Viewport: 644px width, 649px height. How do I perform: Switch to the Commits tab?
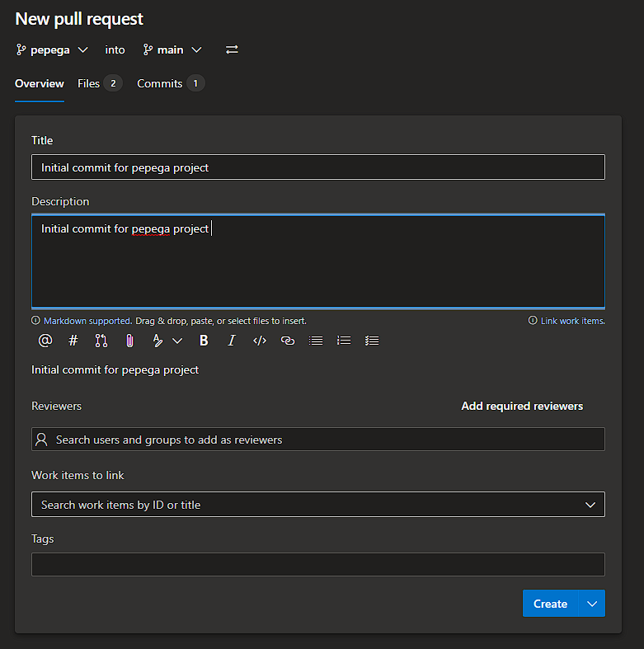(x=171, y=83)
